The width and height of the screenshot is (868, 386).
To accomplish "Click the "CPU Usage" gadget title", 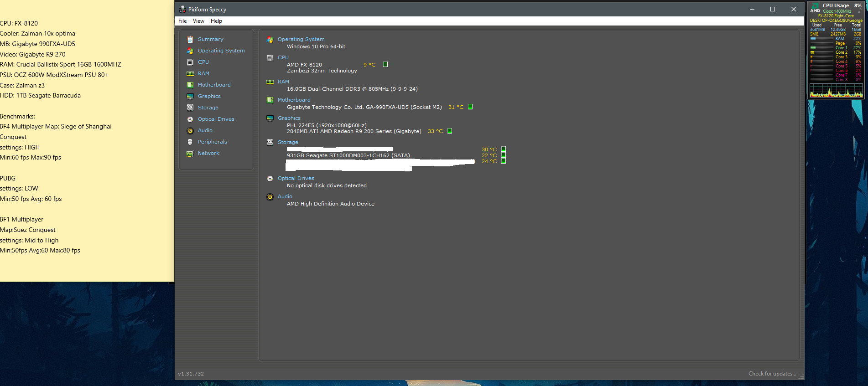I will click(836, 5).
